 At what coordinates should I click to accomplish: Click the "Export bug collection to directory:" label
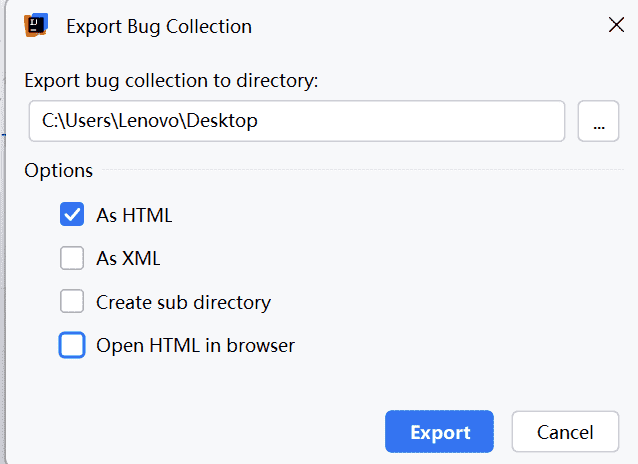pyautogui.click(x=171, y=81)
